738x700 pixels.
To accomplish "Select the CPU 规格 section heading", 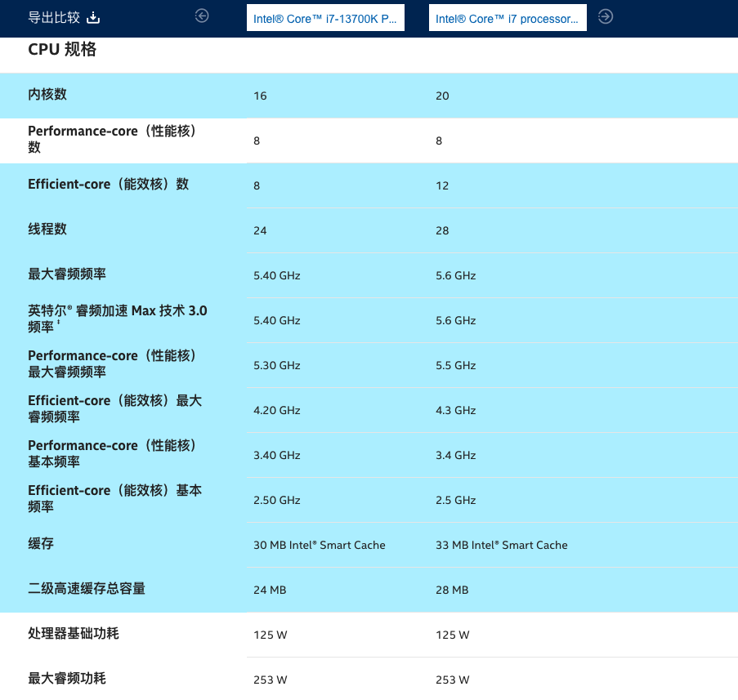I will pyautogui.click(x=62, y=49).
